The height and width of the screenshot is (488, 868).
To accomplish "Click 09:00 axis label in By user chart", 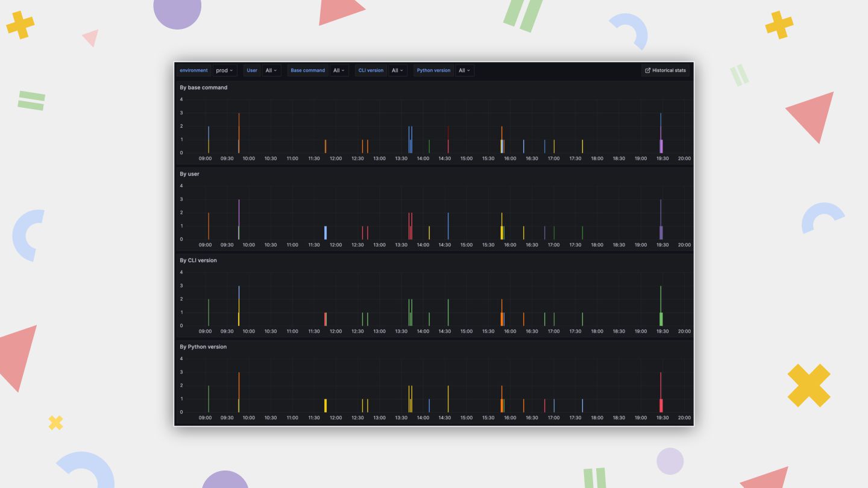I will point(206,245).
